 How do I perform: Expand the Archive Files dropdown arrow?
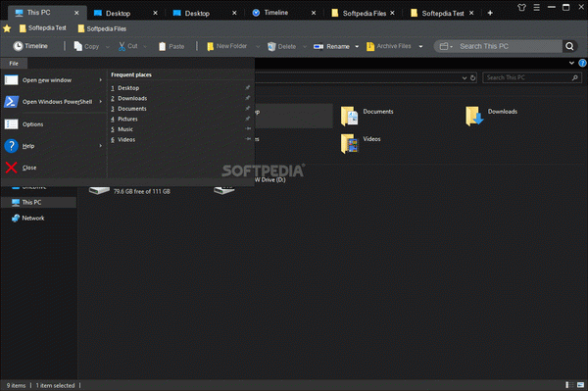(x=420, y=46)
